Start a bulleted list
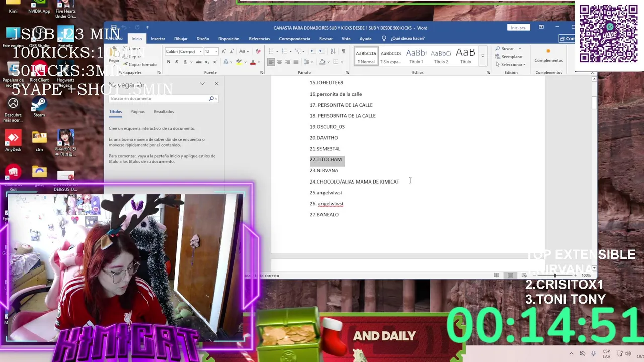Viewport: 644px width, 362px height. pyautogui.click(x=271, y=51)
